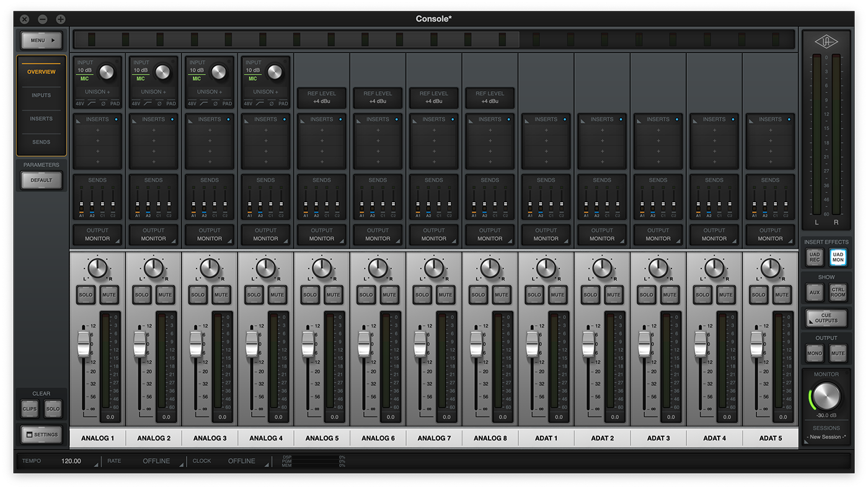Screen dimensions: 868x489
Task: Toggle MONO in the output section
Action: [815, 353]
